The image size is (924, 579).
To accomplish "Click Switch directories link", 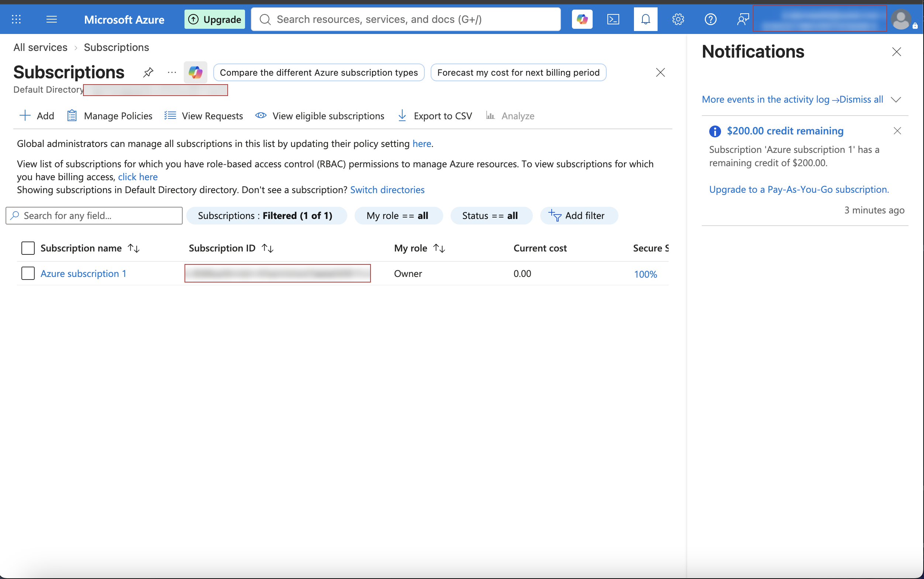I will click(x=387, y=190).
